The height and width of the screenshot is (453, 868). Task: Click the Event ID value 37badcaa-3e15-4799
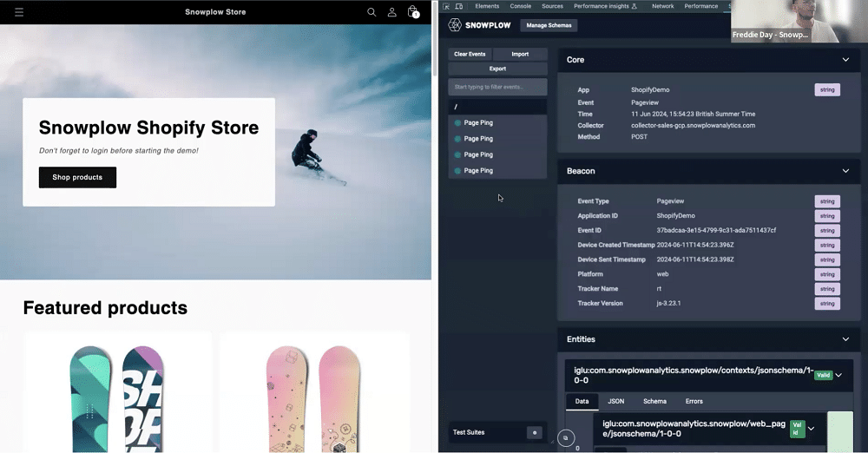coord(716,230)
